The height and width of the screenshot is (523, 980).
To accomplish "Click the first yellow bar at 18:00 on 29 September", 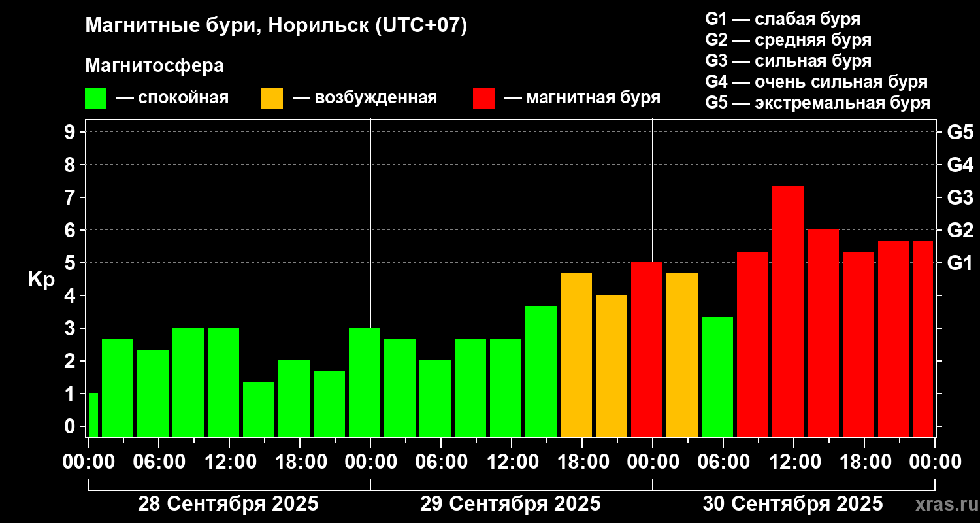I will (576, 355).
